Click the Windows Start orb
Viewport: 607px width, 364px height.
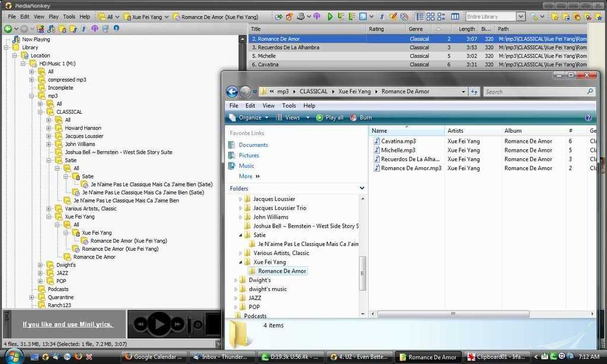tap(13, 356)
